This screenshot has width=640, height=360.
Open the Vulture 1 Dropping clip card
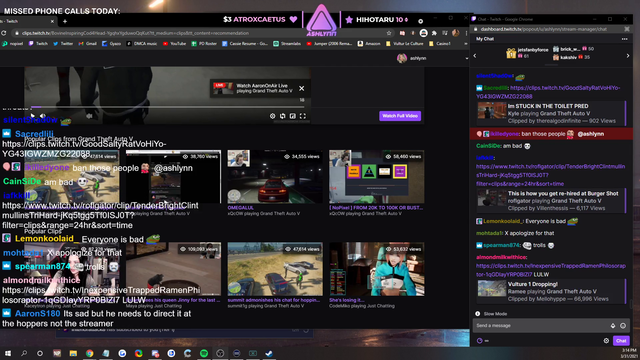[x=551, y=291]
